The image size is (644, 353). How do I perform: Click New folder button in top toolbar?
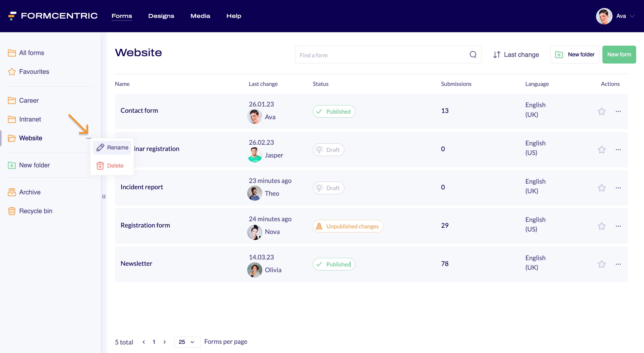(x=575, y=55)
